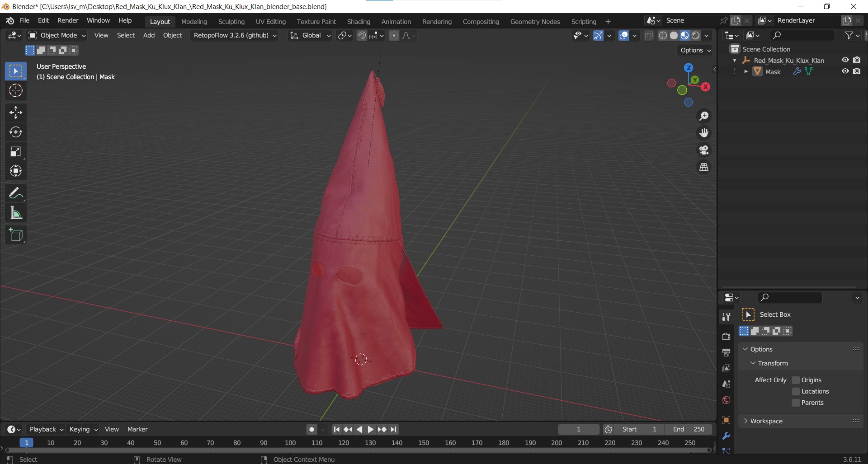The image size is (868, 464).
Task: Switch to wireframe viewport shading
Action: coord(663,36)
